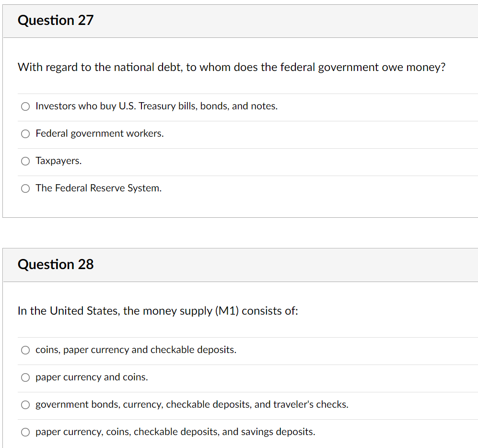The width and height of the screenshot is (478, 448).
Task: Click the Question 27 header
Action: click(55, 21)
